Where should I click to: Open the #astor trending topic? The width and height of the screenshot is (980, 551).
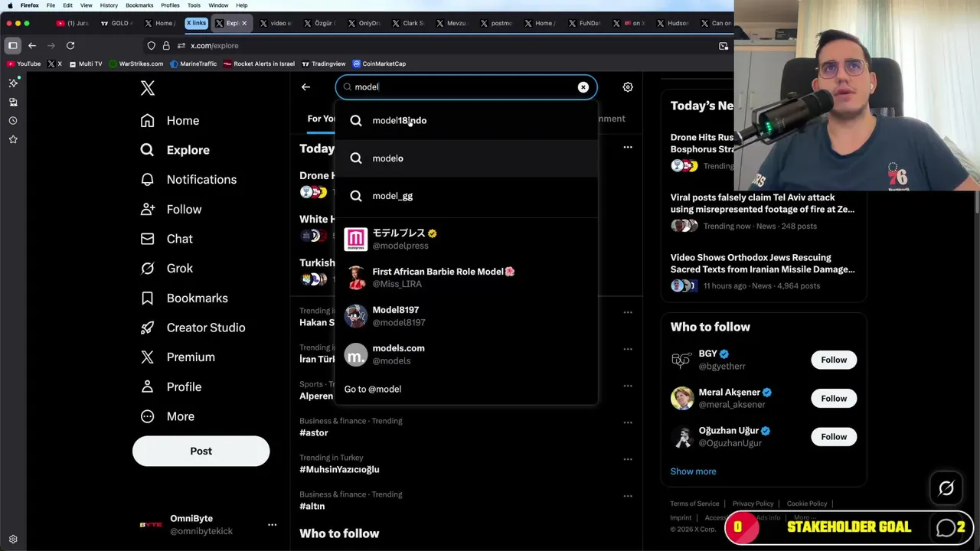(x=314, y=432)
